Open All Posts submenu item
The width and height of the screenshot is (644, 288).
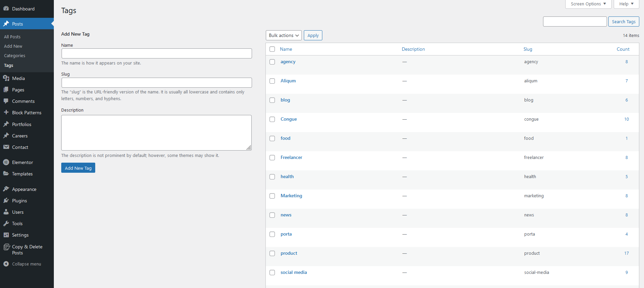coord(12,37)
